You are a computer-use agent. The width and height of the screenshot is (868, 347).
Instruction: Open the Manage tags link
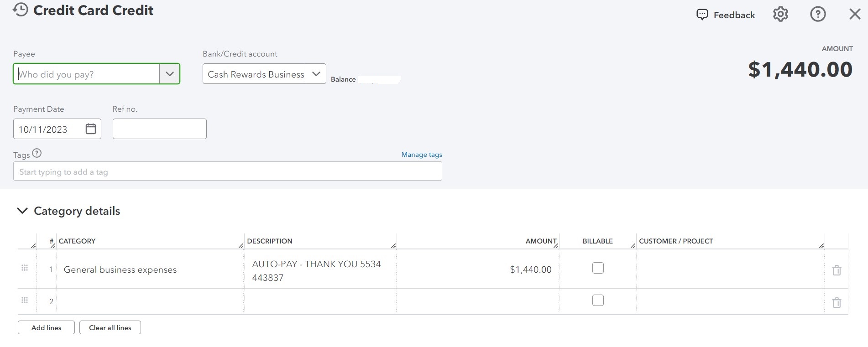click(422, 155)
